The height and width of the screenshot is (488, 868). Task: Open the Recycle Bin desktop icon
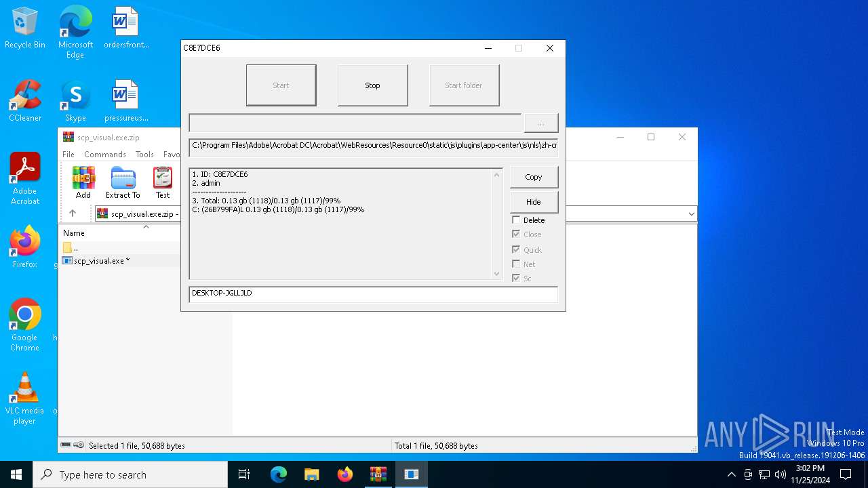pos(25,28)
